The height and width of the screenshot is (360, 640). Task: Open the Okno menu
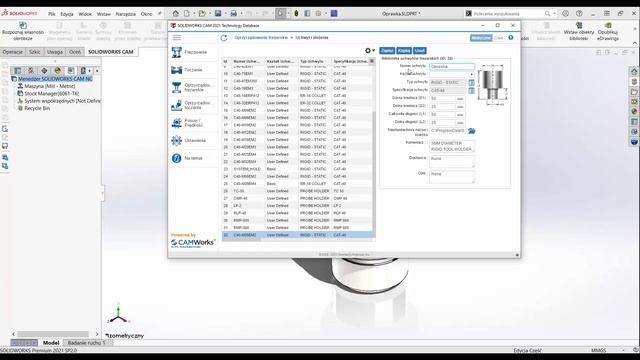point(146,14)
